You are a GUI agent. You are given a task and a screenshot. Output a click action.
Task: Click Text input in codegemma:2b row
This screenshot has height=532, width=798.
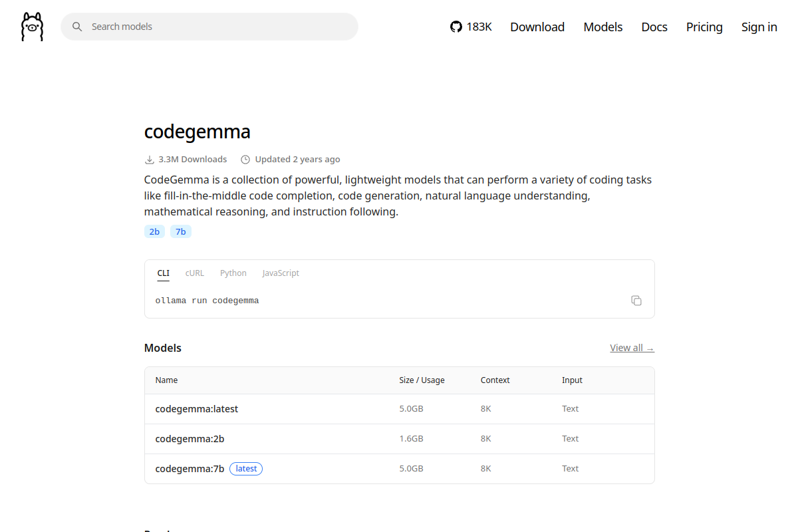(571, 439)
